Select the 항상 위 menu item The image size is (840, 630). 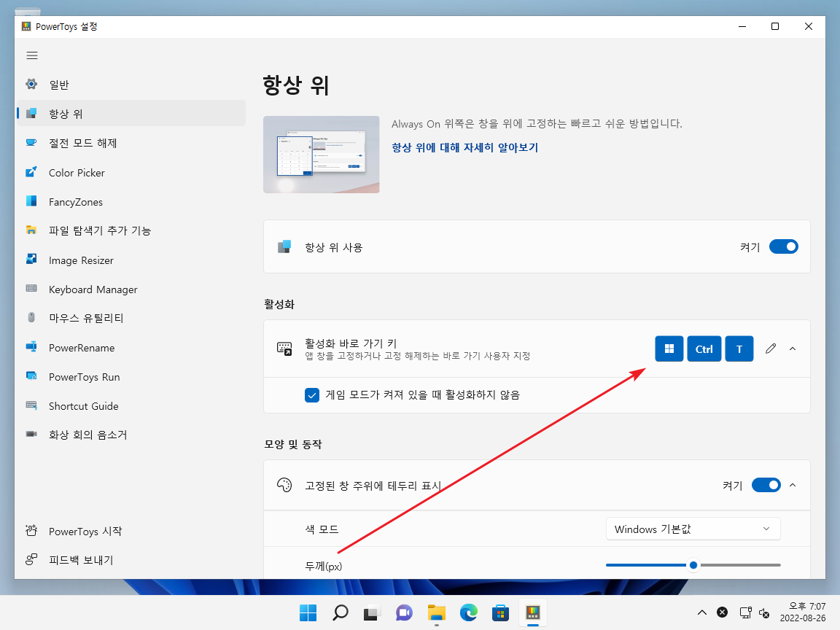point(131,113)
